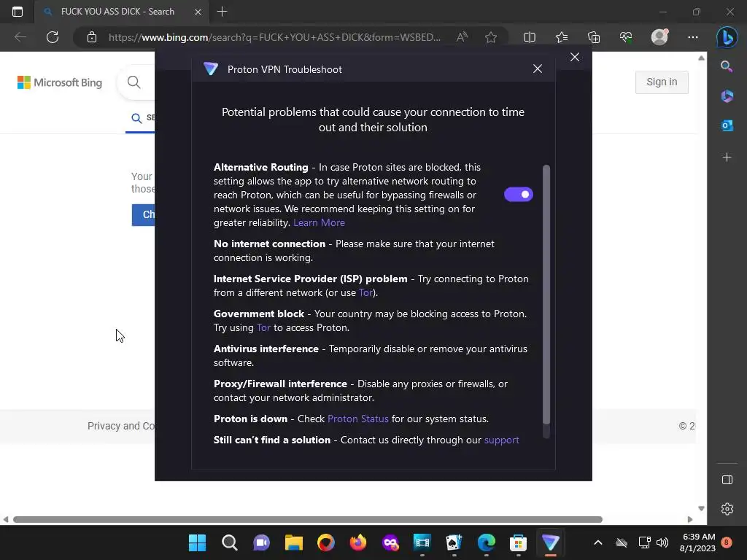Click the Tor link in ISP problem
This screenshot has width=747, height=560.
coord(365,292)
